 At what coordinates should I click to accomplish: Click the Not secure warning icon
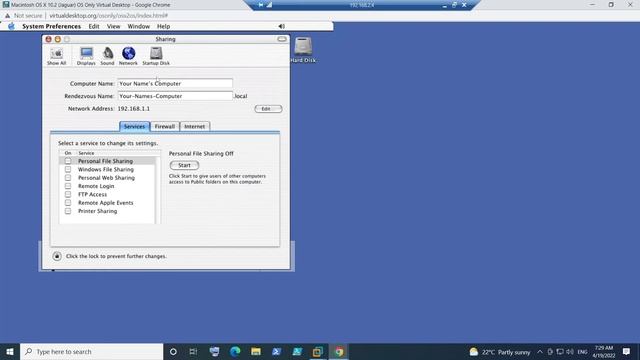pyautogui.click(x=7, y=16)
